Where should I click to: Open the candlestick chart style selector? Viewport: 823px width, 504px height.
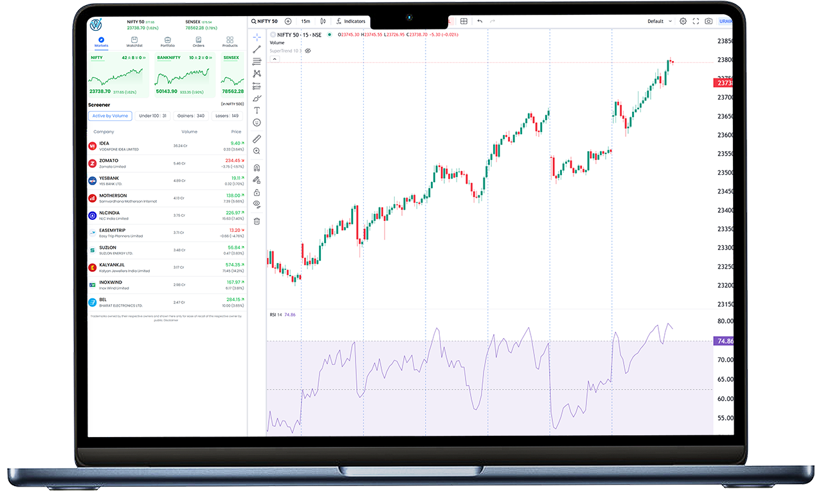pyautogui.click(x=323, y=21)
